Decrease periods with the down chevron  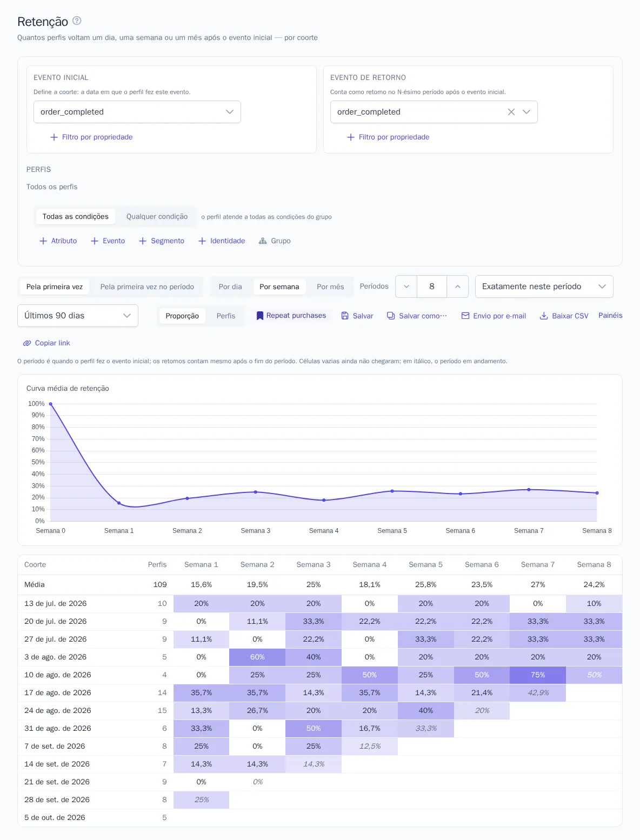pyautogui.click(x=406, y=286)
